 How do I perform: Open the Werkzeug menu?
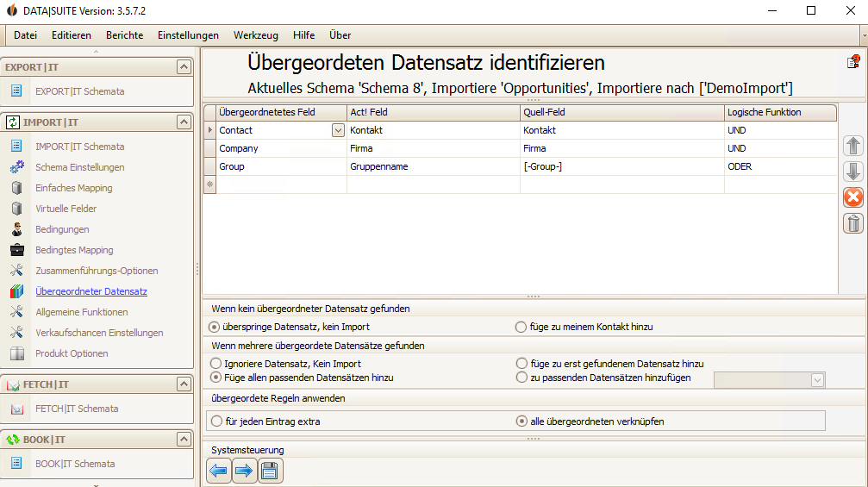(x=256, y=35)
